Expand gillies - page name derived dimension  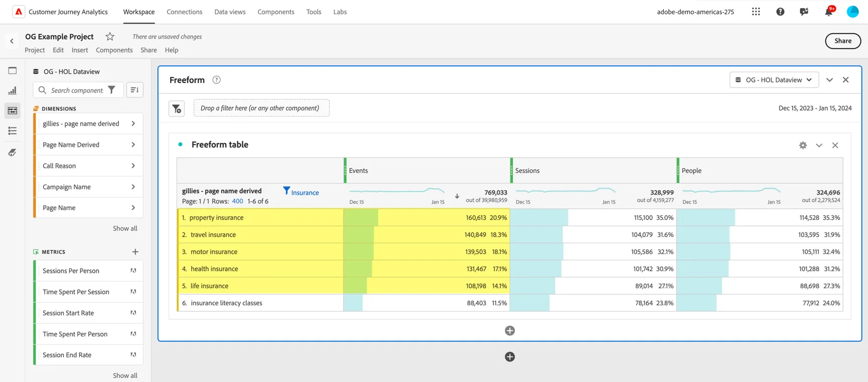click(133, 124)
